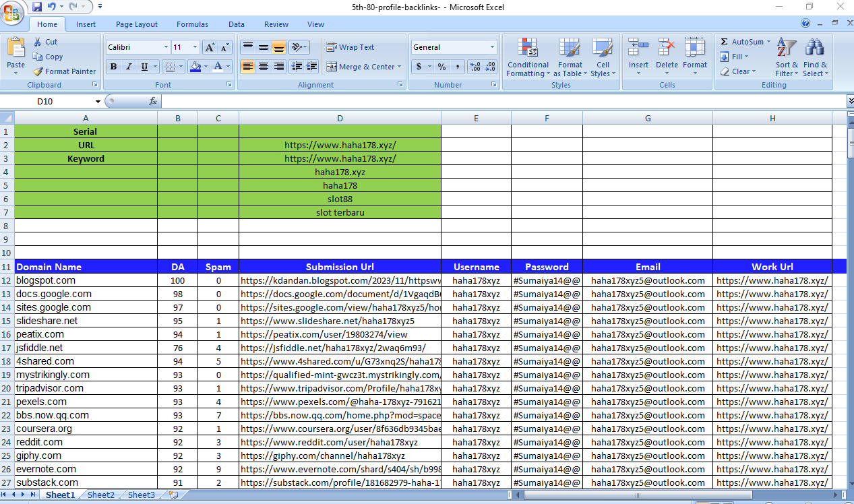854x504 pixels.
Task: Click the Save icon in quick access toolbar
Action: [x=37, y=7]
